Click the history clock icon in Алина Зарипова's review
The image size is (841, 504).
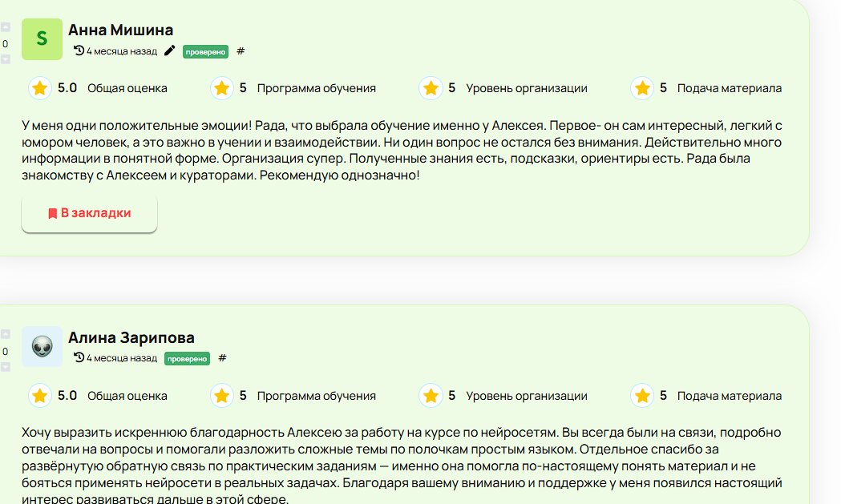(79, 357)
